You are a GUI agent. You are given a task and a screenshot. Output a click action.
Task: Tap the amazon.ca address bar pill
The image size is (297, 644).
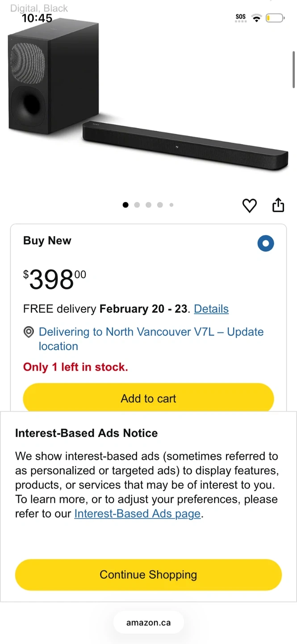pos(148,623)
